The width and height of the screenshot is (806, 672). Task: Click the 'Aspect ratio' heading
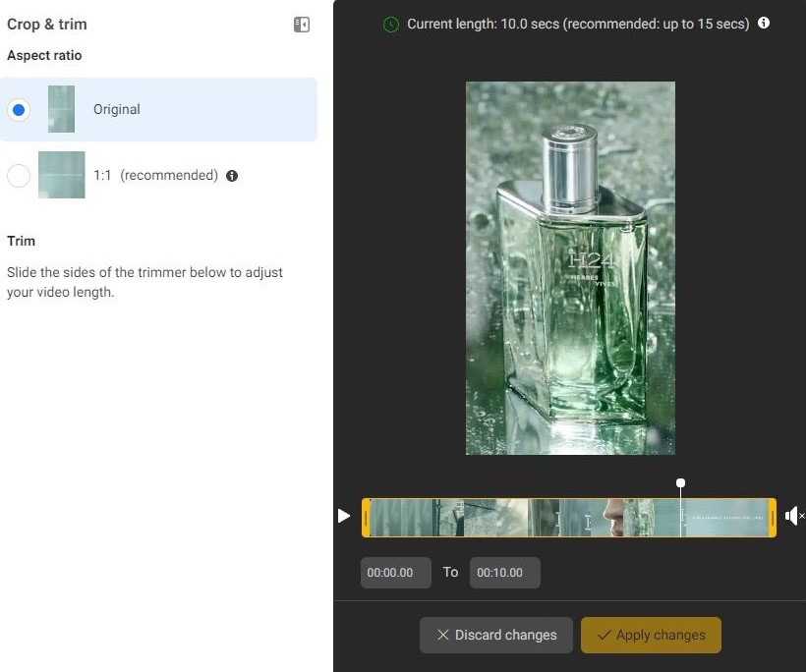tap(44, 55)
